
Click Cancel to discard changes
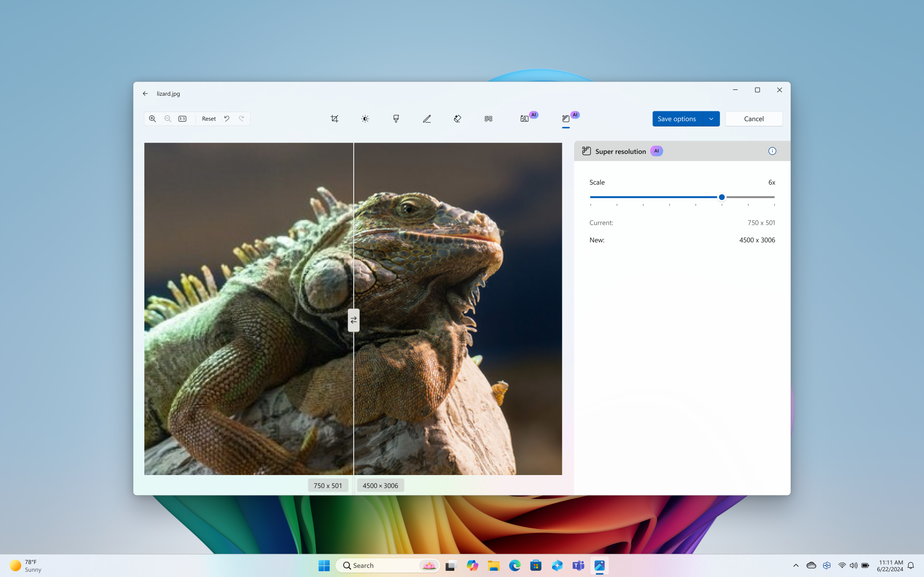(x=754, y=118)
